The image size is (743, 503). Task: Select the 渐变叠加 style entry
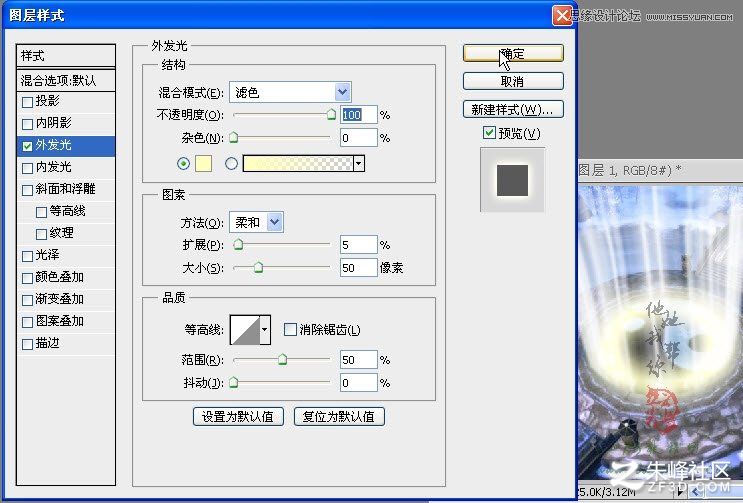tap(60, 299)
